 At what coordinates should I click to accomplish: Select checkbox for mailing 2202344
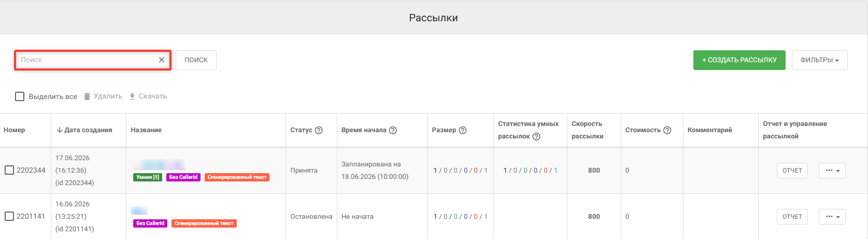9,170
